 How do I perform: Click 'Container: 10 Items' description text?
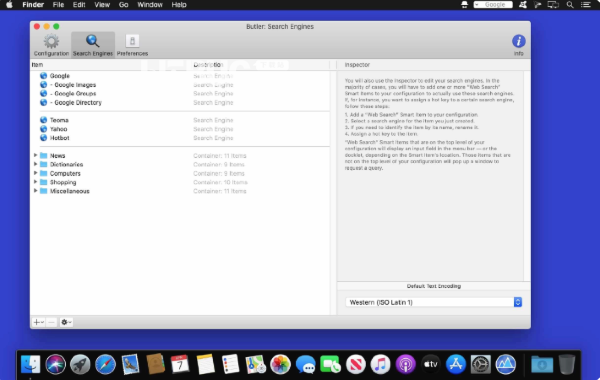220,182
